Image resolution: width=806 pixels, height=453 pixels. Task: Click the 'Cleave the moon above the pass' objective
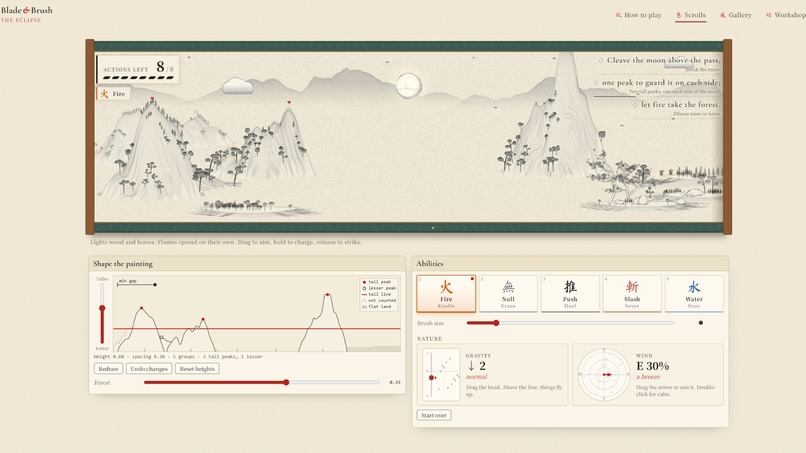[663, 60]
